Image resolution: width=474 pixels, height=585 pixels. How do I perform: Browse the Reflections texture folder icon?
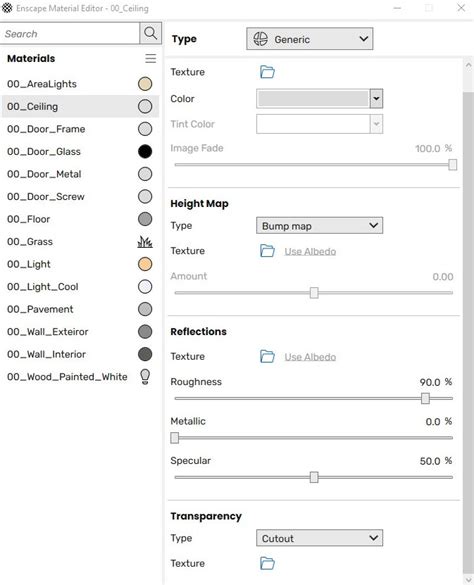point(267,356)
